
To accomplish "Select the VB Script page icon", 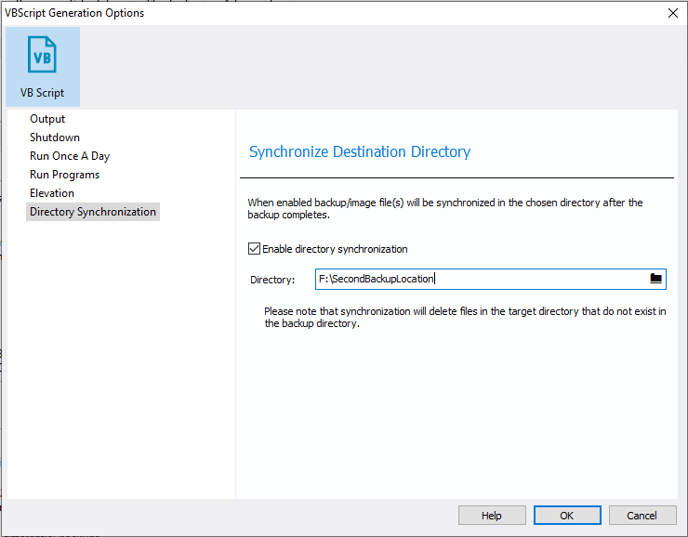I will [x=43, y=67].
